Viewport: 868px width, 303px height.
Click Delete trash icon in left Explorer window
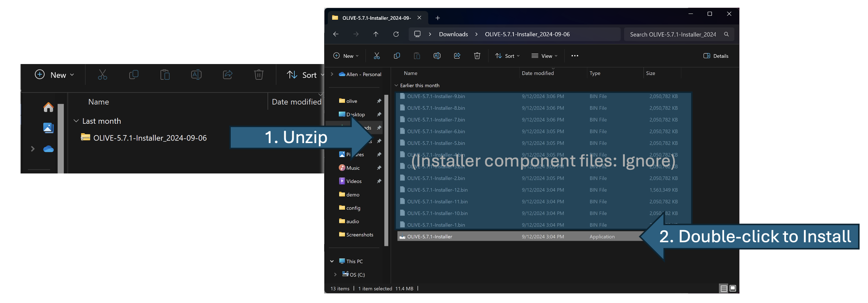[259, 75]
